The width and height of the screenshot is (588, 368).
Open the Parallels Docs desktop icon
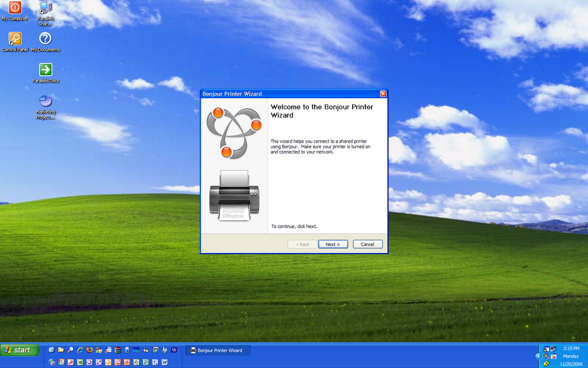point(46,73)
